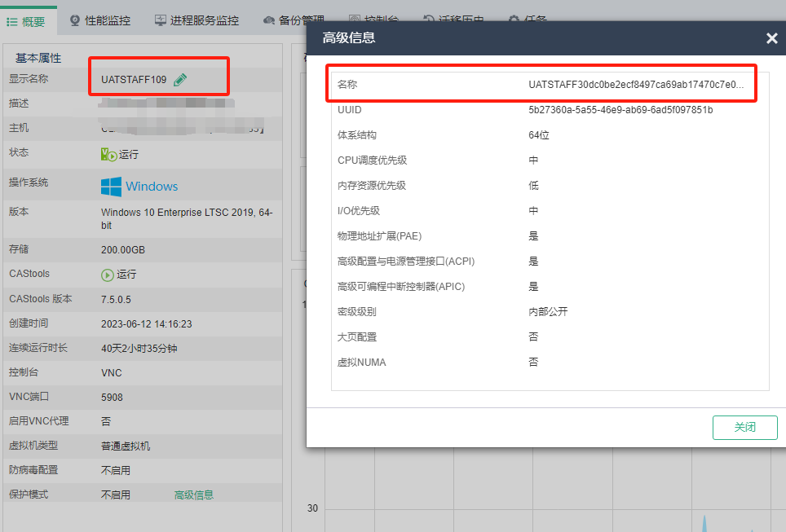Image resolution: width=786 pixels, height=532 pixels.
Task: Click the 虚拟NUMA row label
Action: 361,363
